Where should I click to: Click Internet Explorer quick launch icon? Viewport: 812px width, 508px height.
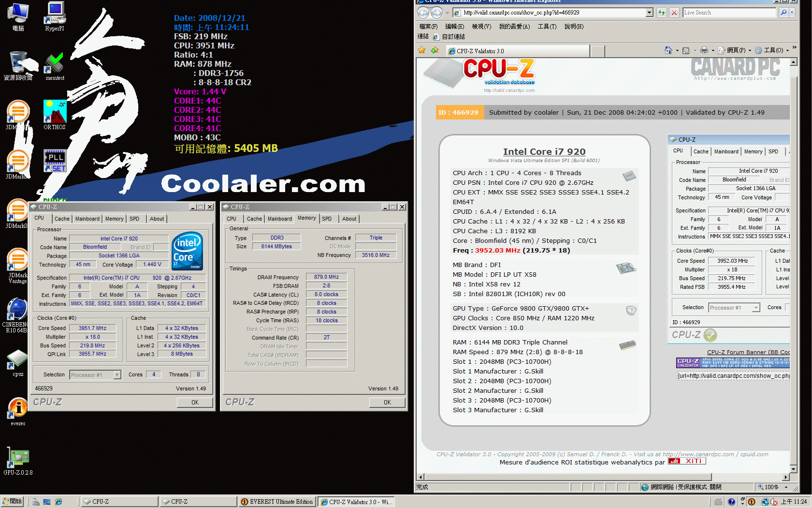coord(58,502)
